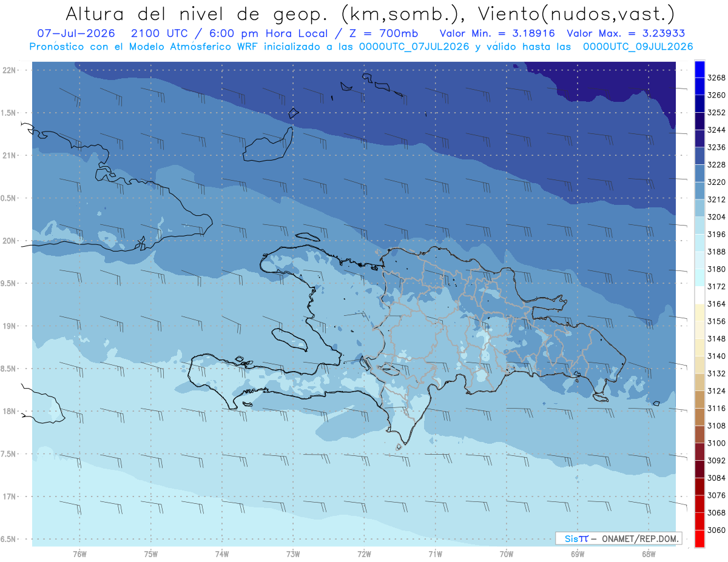Click the "19N" latitude label
The width and height of the screenshot is (728, 562).
(x=10, y=326)
